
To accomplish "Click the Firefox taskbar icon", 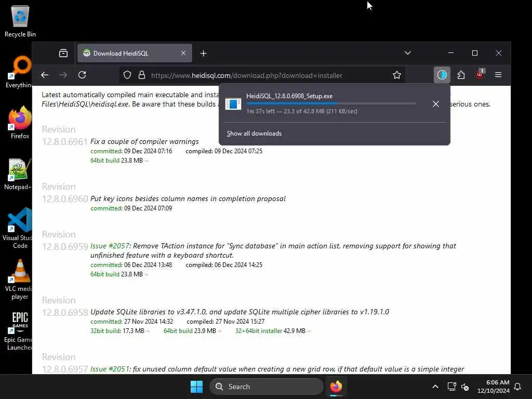I will tap(336, 387).
